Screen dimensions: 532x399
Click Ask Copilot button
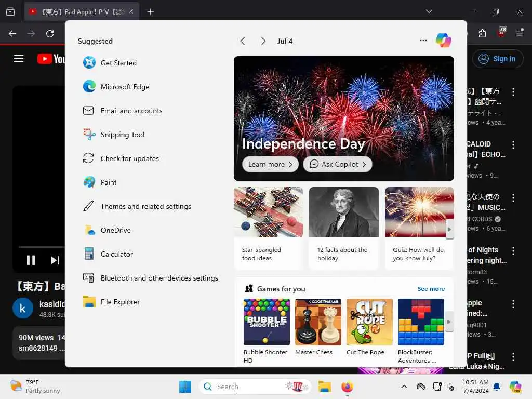pyautogui.click(x=337, y=164)
